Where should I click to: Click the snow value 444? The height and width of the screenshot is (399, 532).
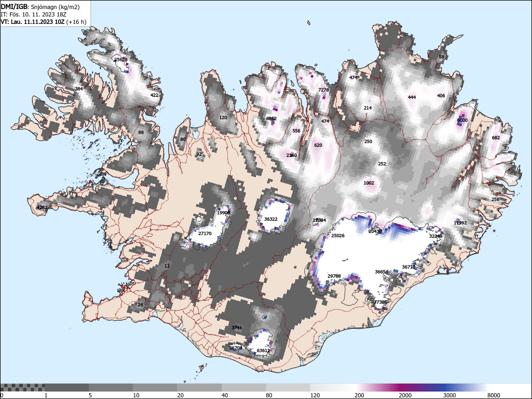point(412,97)
